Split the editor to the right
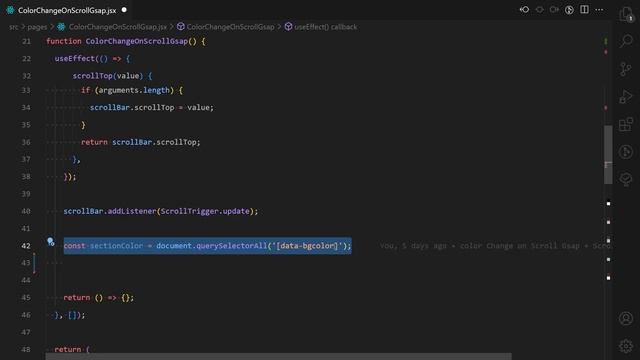Viewport: 640px width, 360px height. tap(584, 9)
